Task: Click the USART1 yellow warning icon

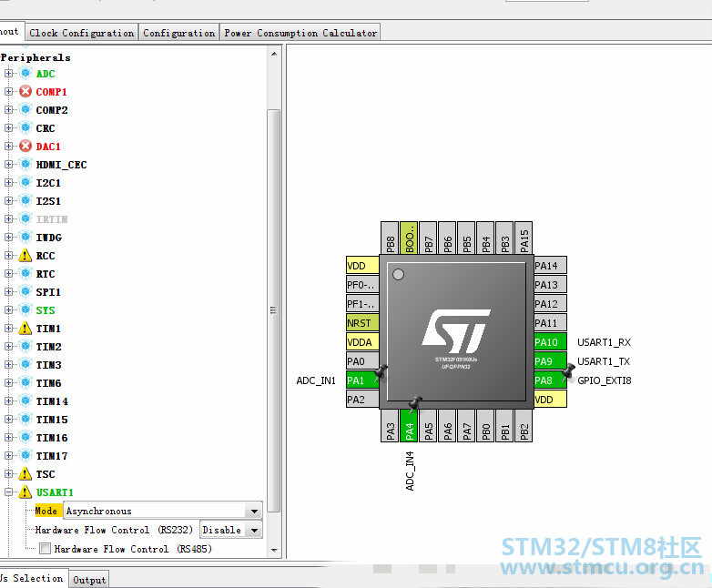Action: click(x=25, y=492)
